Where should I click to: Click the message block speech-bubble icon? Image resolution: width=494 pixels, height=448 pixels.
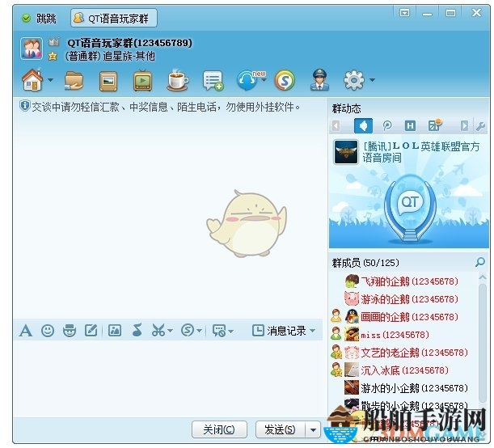219,331
